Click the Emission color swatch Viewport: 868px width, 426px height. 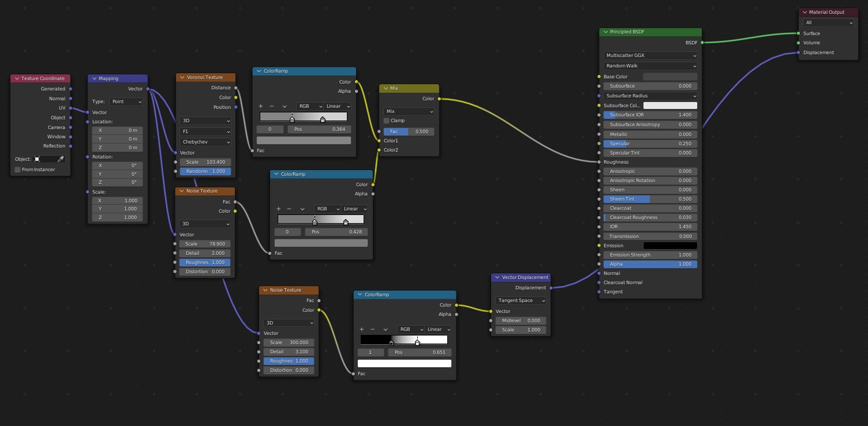tap(670, 246)
